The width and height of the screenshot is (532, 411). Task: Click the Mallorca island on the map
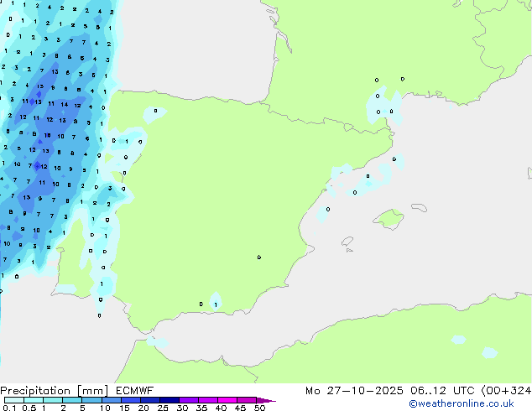(x=389, y=219)
